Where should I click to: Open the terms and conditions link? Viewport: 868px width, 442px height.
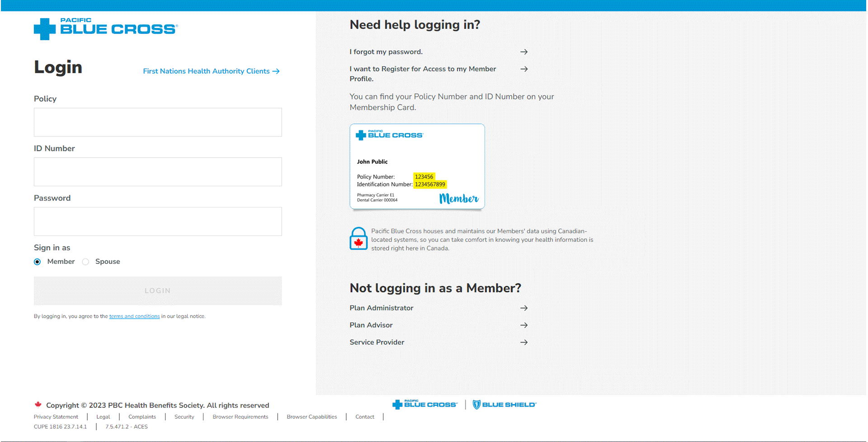pyautogui.click(x=134, y=316)
